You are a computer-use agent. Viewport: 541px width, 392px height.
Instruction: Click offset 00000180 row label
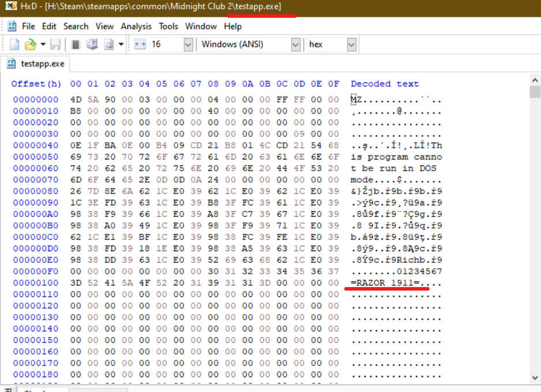point(36,375)
